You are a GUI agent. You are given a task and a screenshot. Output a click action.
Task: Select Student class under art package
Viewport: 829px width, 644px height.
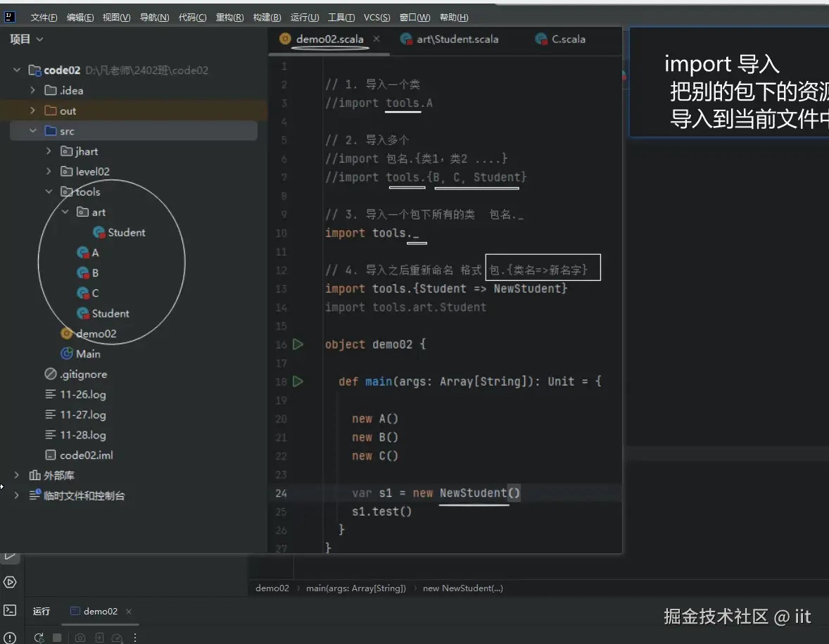(x=119, y=232)
